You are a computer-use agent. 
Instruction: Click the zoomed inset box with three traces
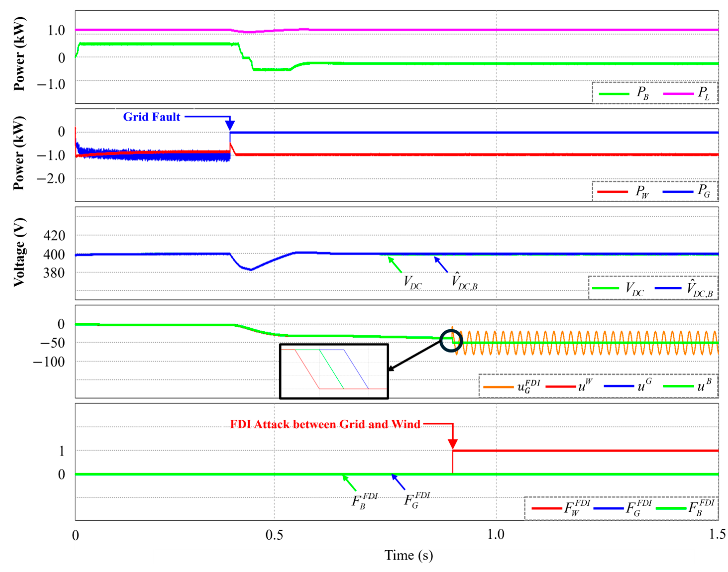(334, 371)
